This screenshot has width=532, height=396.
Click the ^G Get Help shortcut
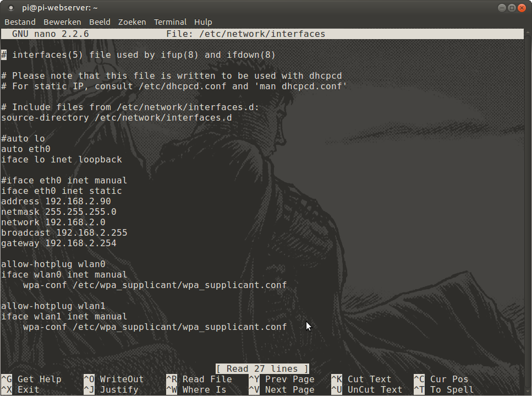coord(31,379)
